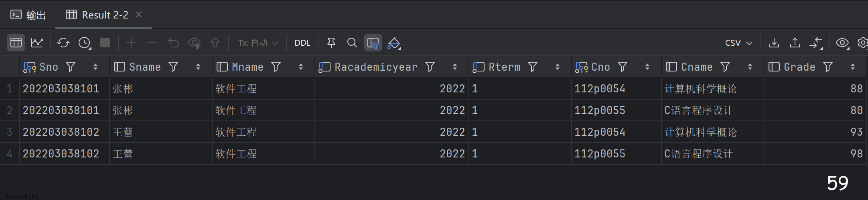Select the cell containing 计算机科学概论 in row 1
868x200 pixels.
click(x=700, y=89)
